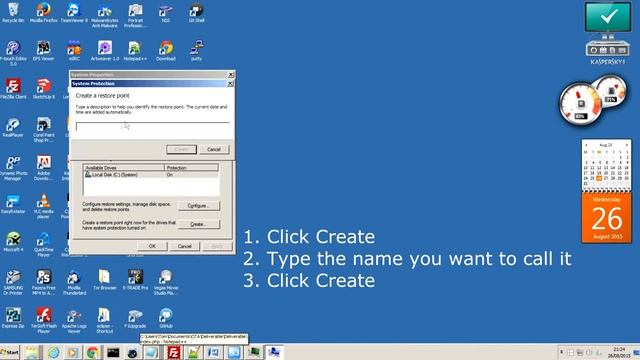
Task: Select the Malwarebytes Anti-Malware desktop icon
Action: 104,16
